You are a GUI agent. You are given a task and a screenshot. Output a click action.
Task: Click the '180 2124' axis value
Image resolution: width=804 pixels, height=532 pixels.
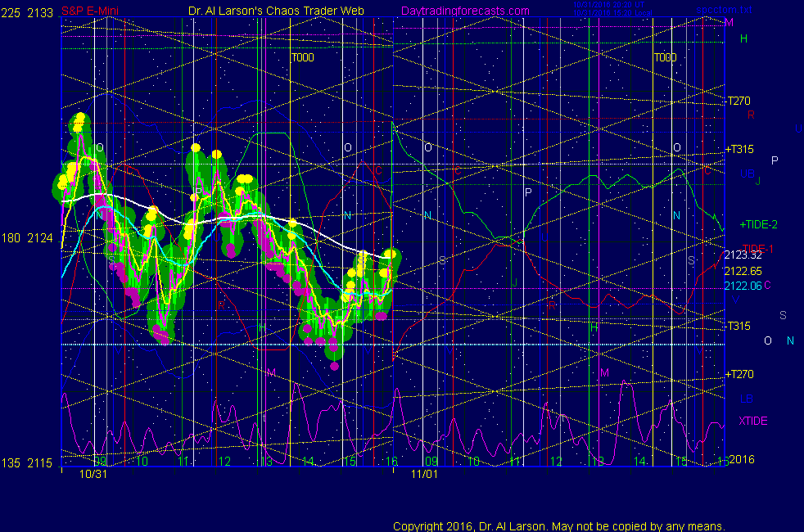[x=27, y=238]
